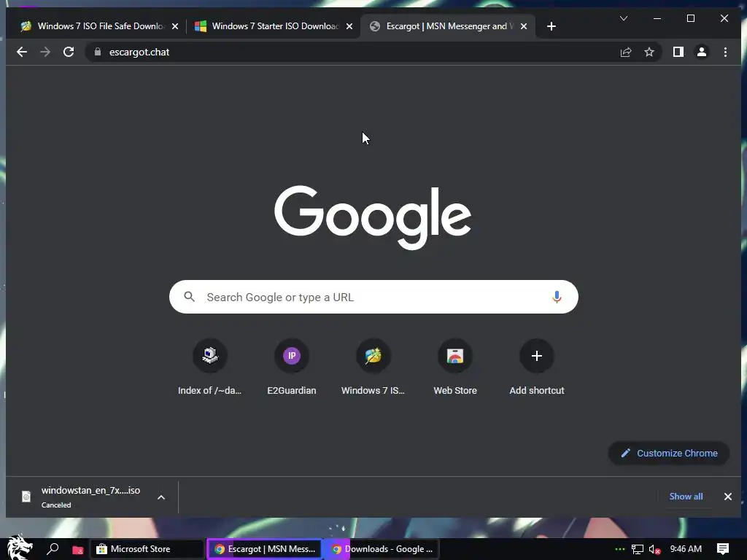
Task: View site info via lock icon
Action: (98, 52)
